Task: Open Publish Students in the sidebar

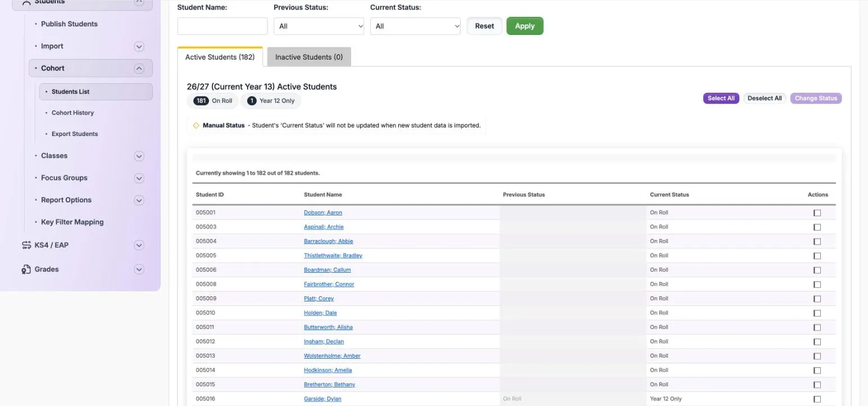Action: [69, 24]
